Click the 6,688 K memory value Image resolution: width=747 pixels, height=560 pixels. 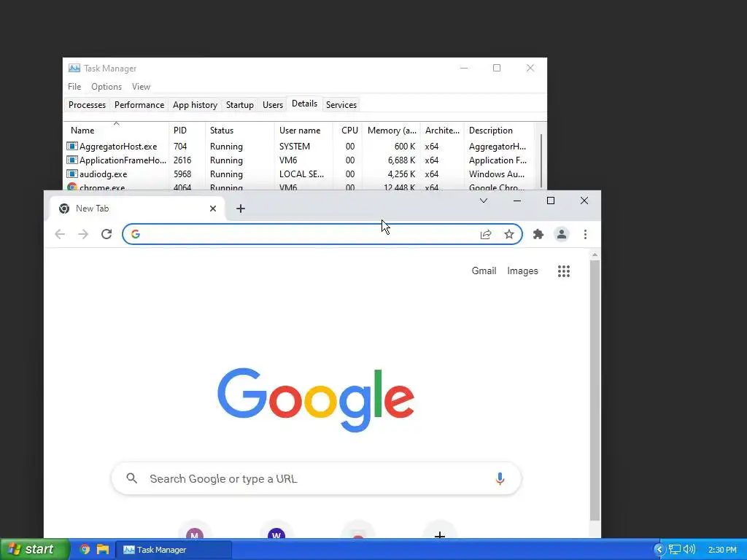point(401,160)
